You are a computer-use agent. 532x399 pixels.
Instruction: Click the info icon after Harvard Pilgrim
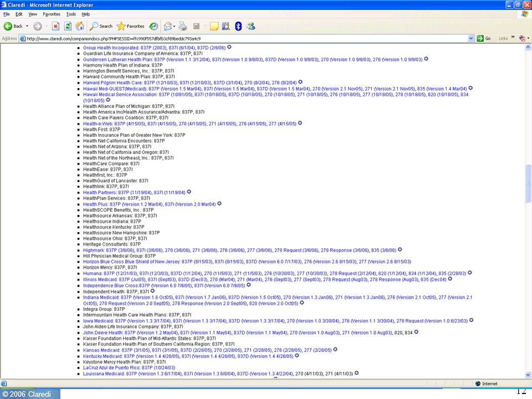click(300, 82)
